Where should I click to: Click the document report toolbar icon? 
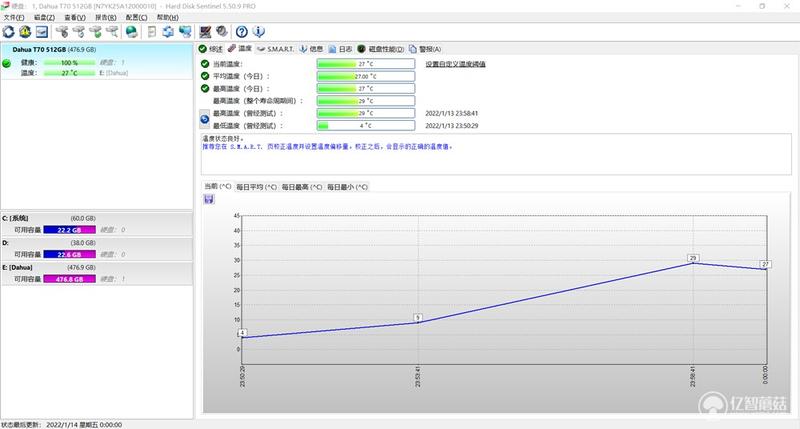152,32
